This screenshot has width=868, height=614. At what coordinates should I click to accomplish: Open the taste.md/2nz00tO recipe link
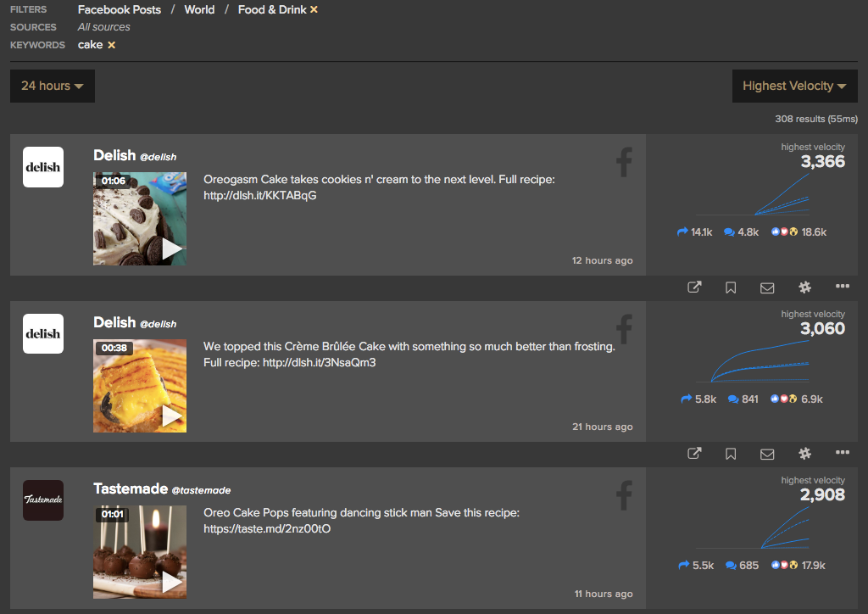tap(267, 529)
